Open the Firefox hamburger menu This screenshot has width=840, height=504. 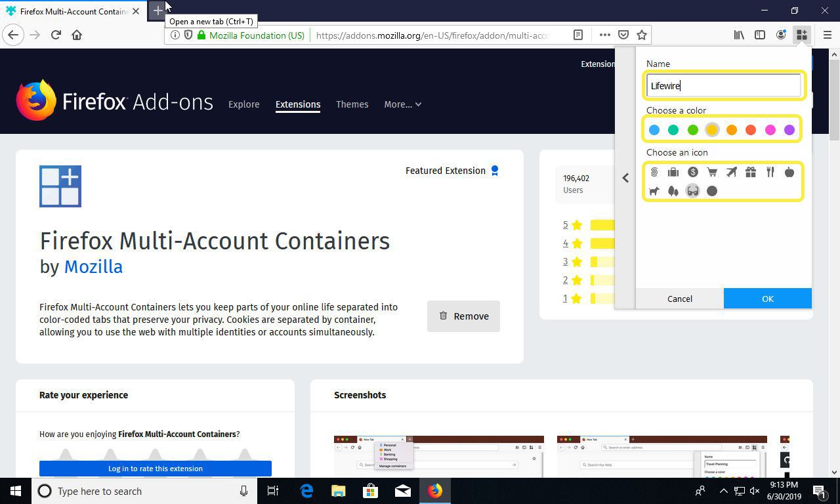pos(827,35)
